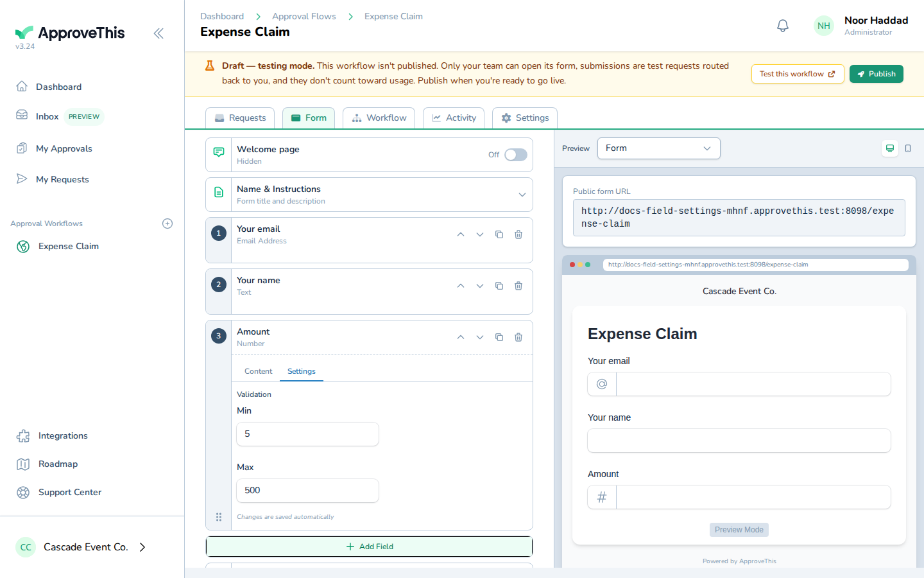This screenshot has width=924, height=578.
Task: Collapse the sidebar with double-chevron icon
Action: coord(158,33)
